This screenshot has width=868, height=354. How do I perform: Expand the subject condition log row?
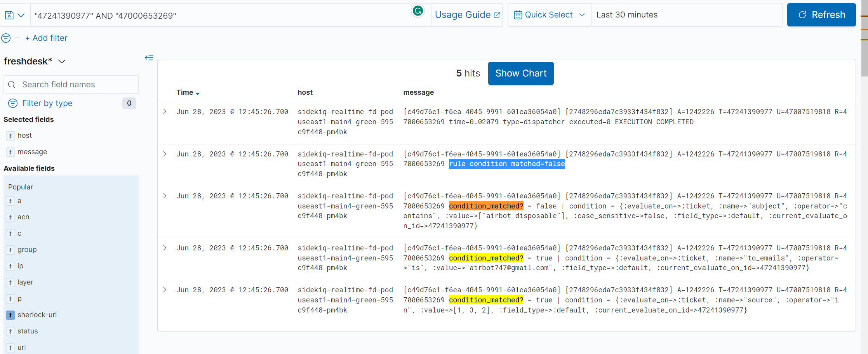coord(165,196)
